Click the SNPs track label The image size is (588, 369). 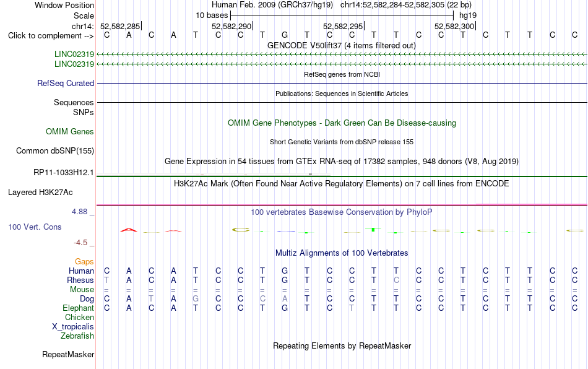pyautogui.click(x=84, y=113)
